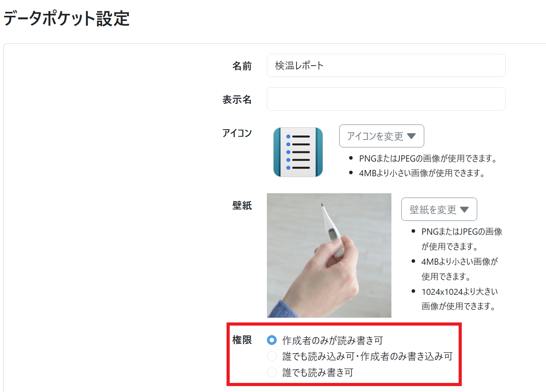Click the データポケット設定 page heading

[x=66, y=19]
